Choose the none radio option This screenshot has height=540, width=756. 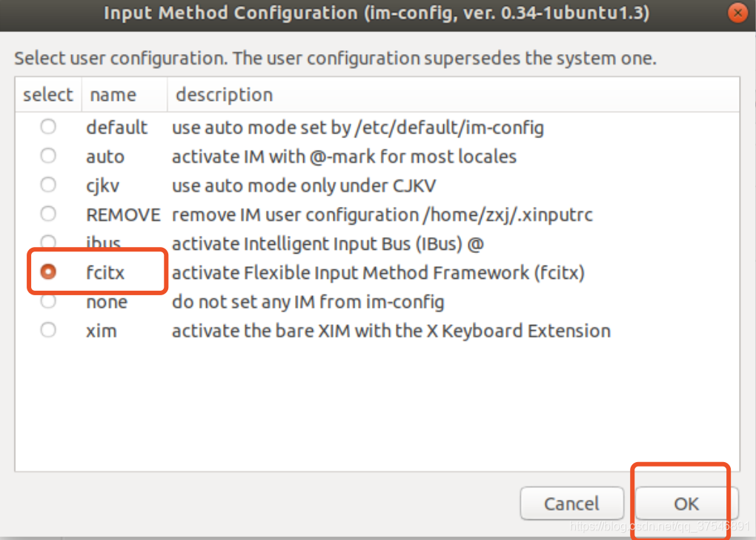point(48,301)
